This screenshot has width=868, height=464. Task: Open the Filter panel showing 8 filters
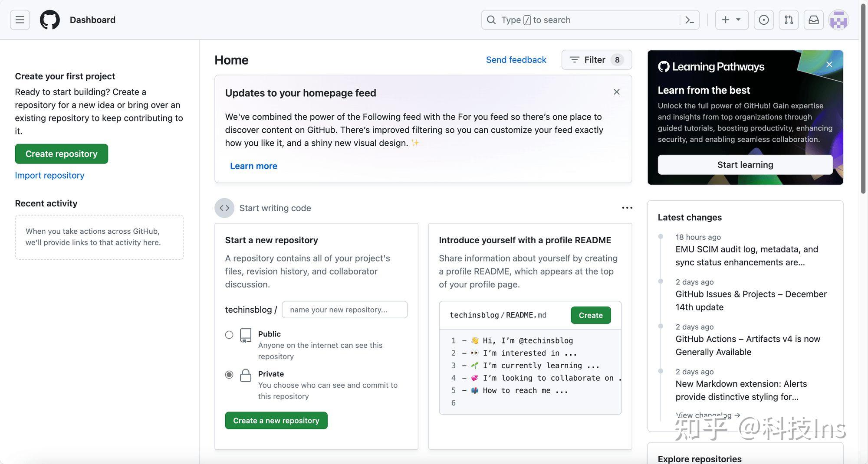coord(596,60)
